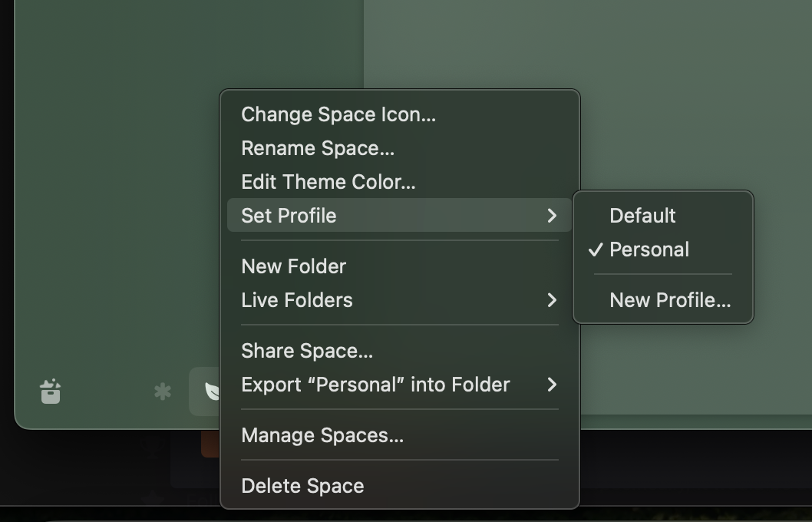Select Rename Space… menu item
Image resolution: width=812 pixels, height=522 pixels.
point(318,148)
